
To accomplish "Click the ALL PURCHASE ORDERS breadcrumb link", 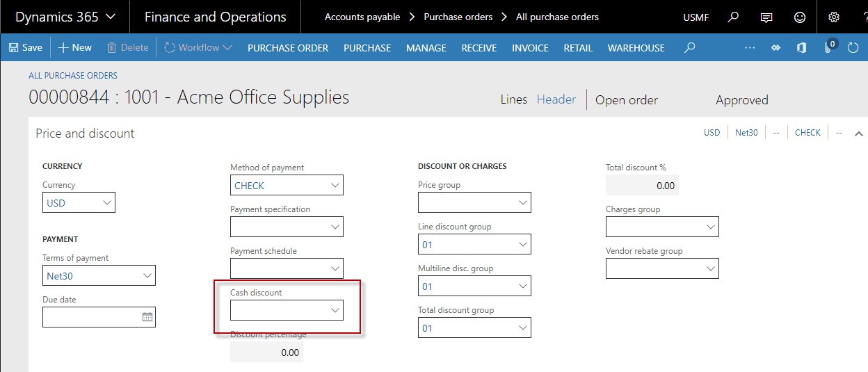I will (73, 75).
